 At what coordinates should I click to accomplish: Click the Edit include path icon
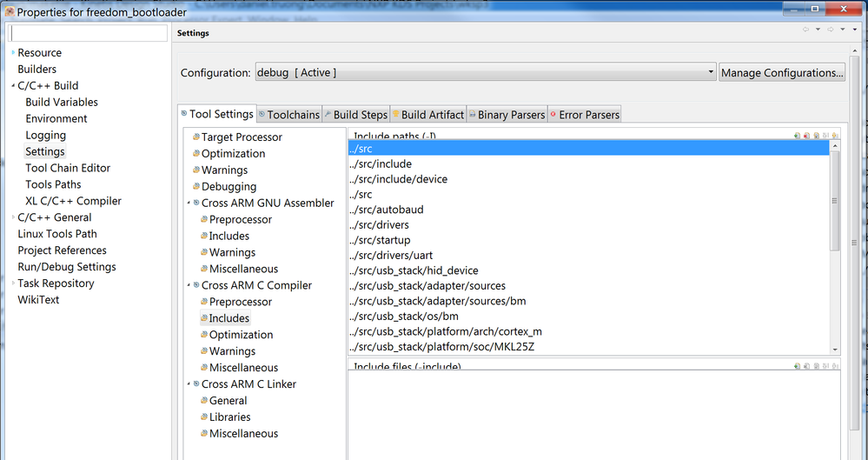[x=816, y=136]
